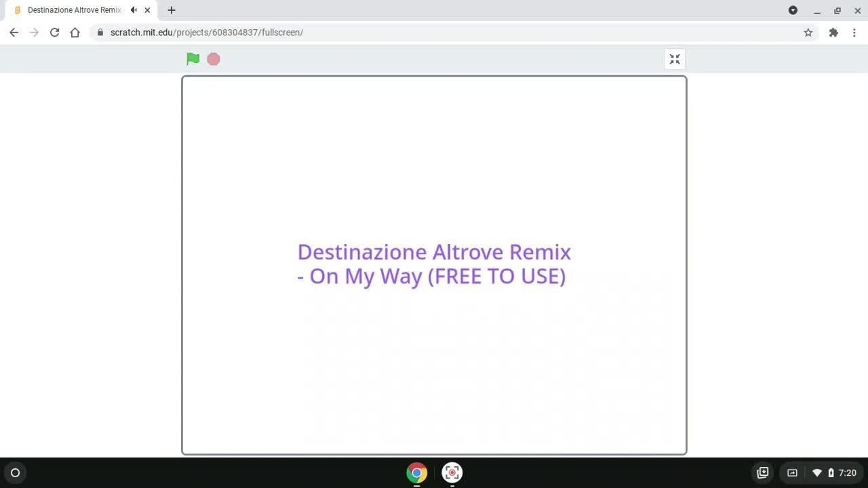The image size is (868, 488).
Task: Open a new browser tab
Action: pos(172,10)
